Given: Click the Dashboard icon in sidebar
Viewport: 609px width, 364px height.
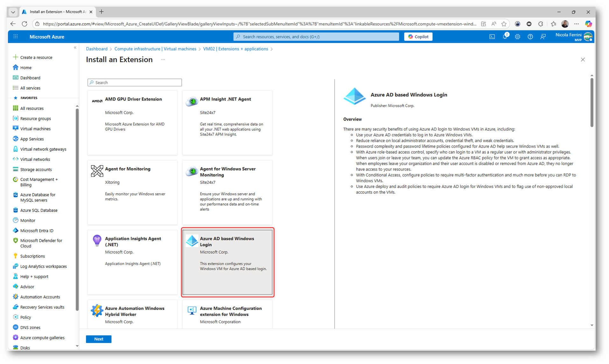Looking at the screenshot, I should [15, 78].
